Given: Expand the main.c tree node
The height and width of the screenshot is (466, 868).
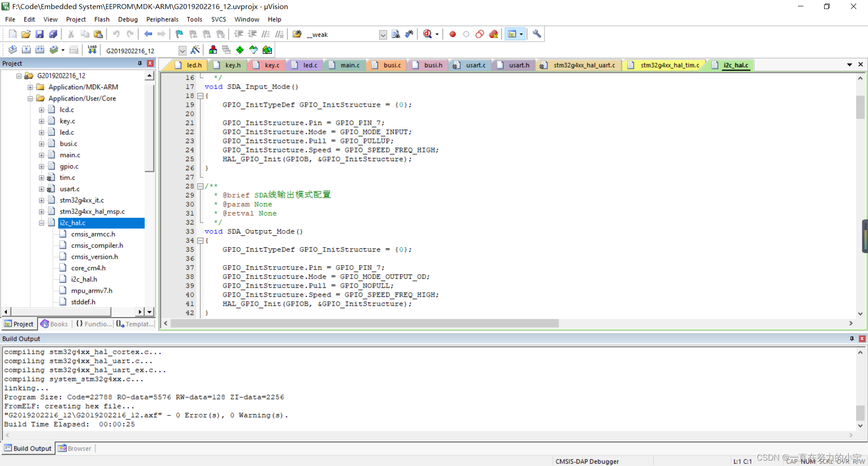Looking at the screenshot, I should pos(42,155).
